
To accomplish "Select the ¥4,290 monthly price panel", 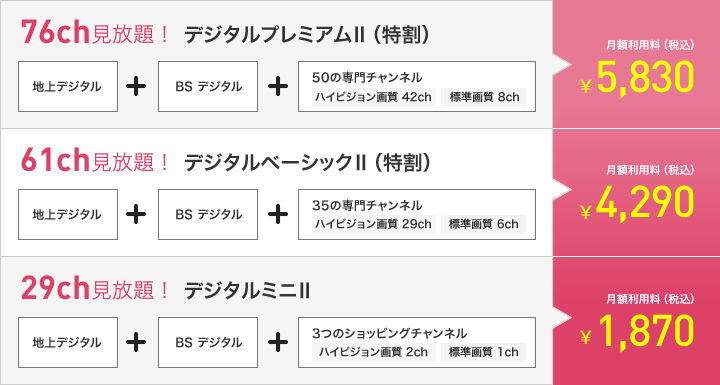I will point(636,192).
